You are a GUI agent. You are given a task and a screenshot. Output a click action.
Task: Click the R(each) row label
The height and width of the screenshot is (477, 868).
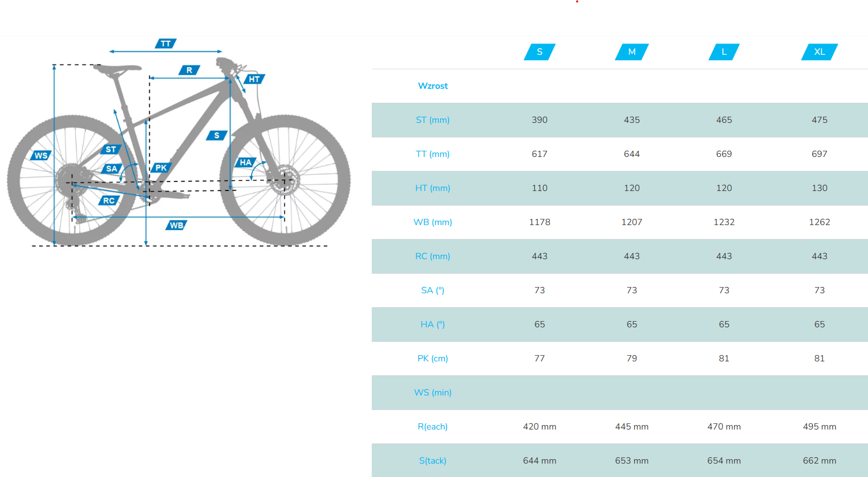pos(433,427)
